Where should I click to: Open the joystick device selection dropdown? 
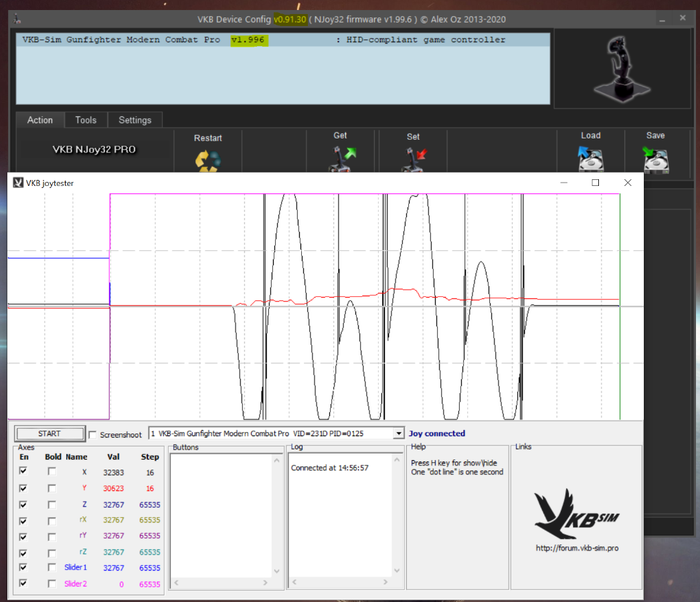click(398, 433)
